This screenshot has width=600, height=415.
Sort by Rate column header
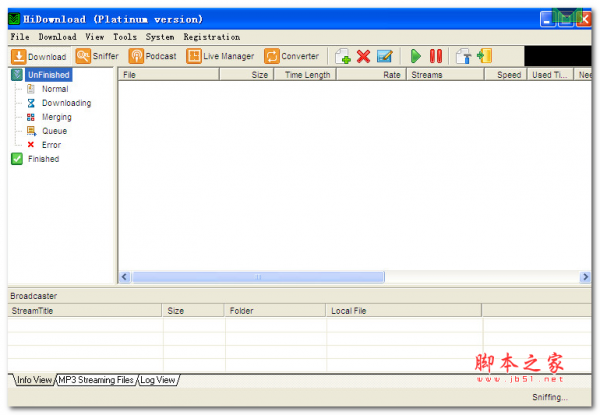click(372, 75)
